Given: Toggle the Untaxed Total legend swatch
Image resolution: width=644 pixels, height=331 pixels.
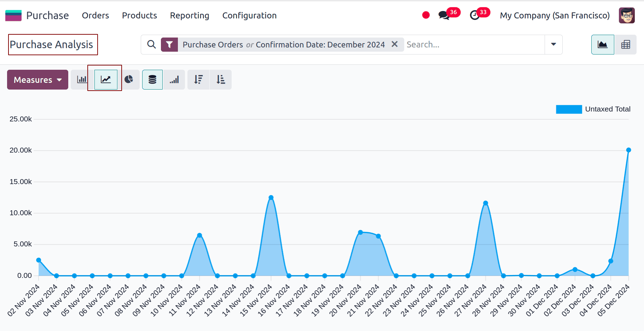Looking at the screenshot, I should (x=569, y=109).
